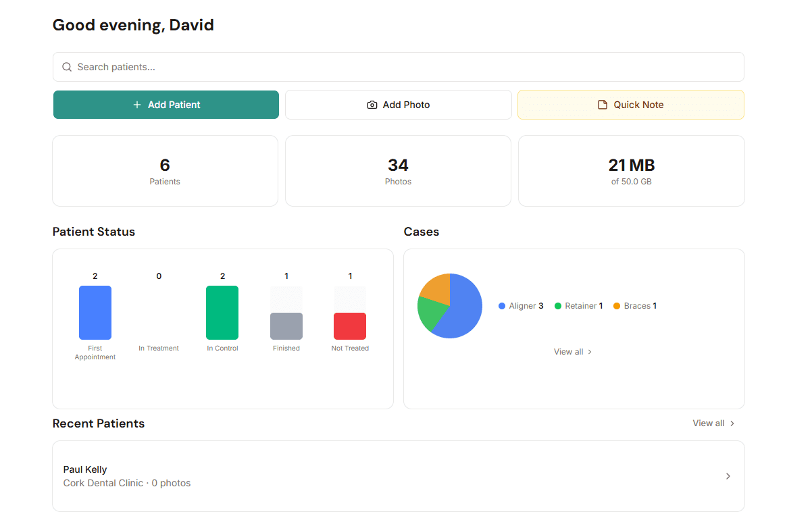Click the Cases pie chart

[x=450, y=306]
